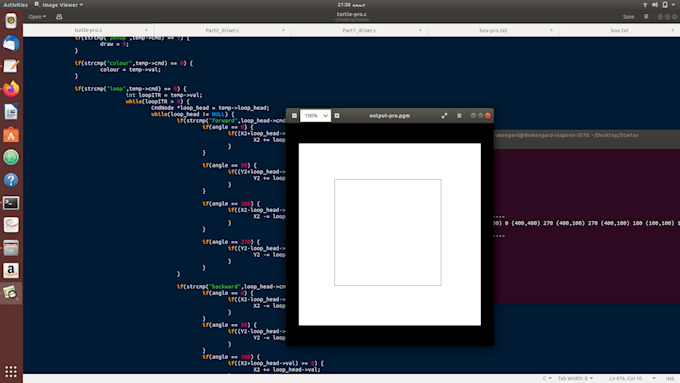This screenshot has height=383, width=680.
Task: Switch to the Part2_driver.c tab
Action: pos(222,30)
